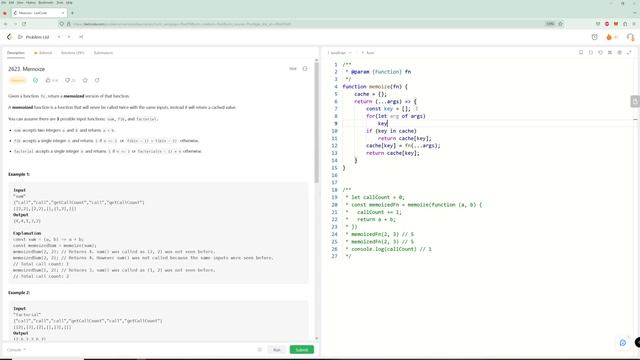640x360 pixels.
Task: Click the solved status check icon
Action: click(x=36, y=80)
